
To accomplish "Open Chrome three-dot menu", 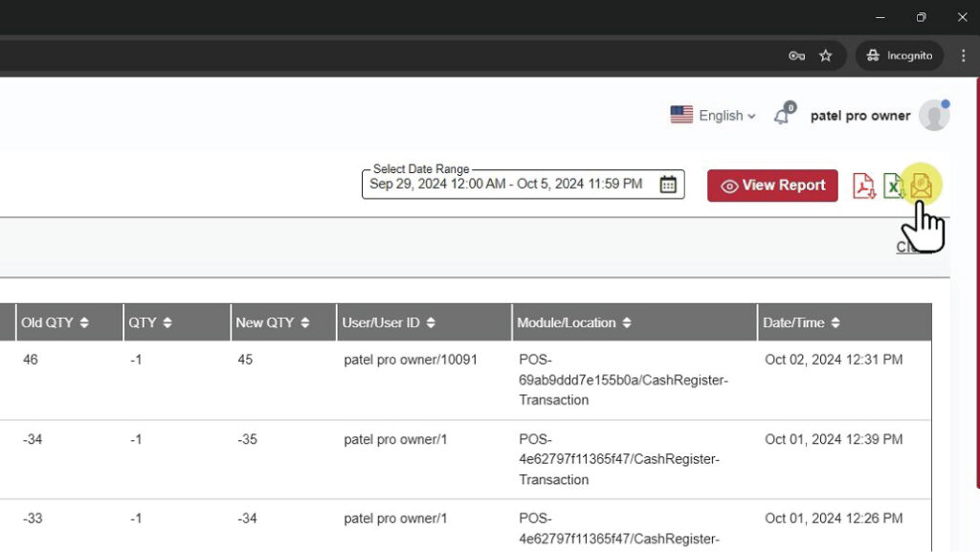I will coord(963,55).
